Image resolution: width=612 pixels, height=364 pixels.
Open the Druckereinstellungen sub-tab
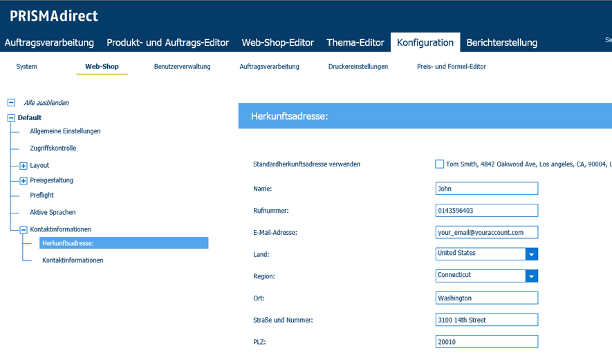tap(358, 66)
